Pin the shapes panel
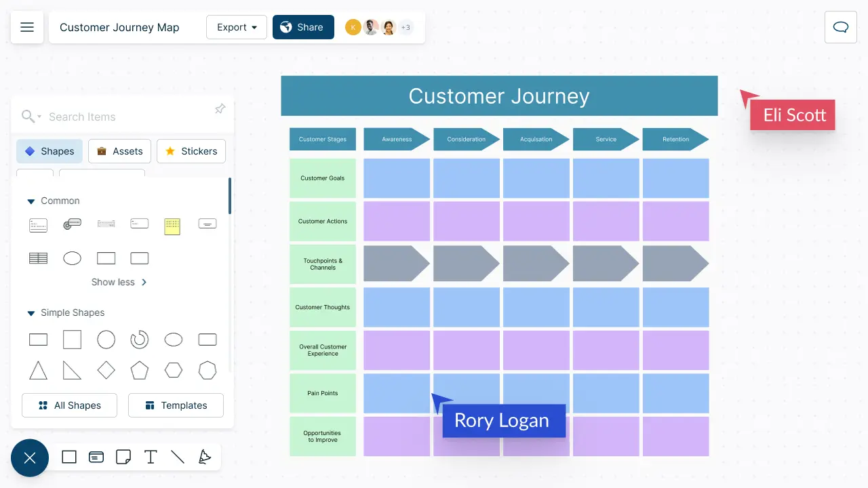The width and height of the screenshot is (868, 488). tap(220, 109)
